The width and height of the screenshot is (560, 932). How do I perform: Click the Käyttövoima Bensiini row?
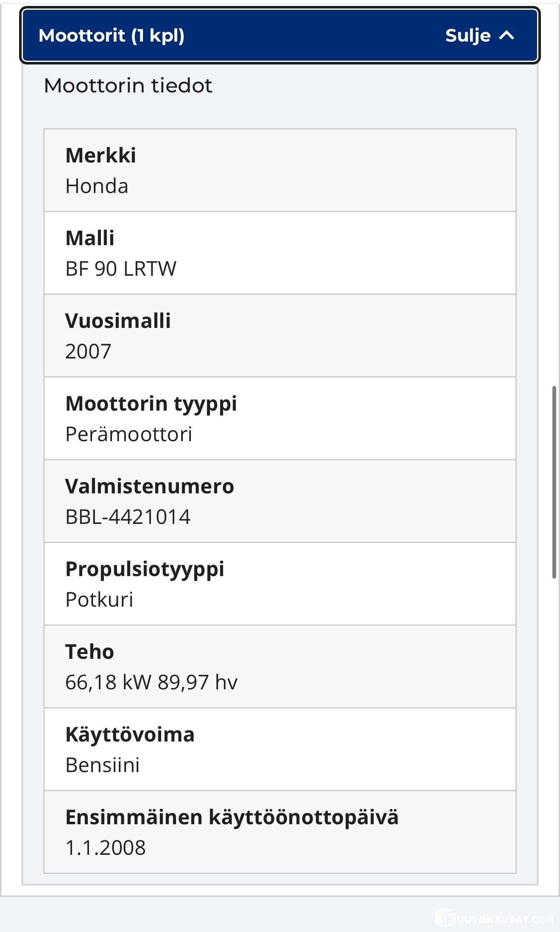(280, 749)
